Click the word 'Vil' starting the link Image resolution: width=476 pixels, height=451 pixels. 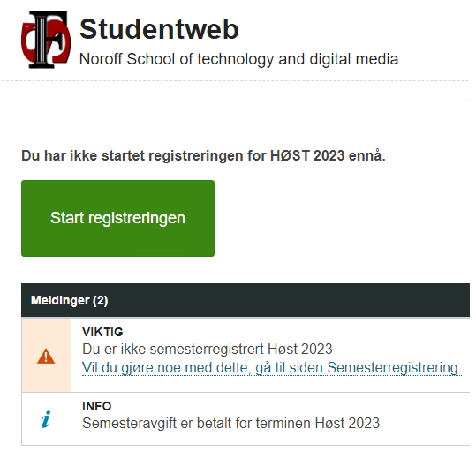tap(90, 367)
